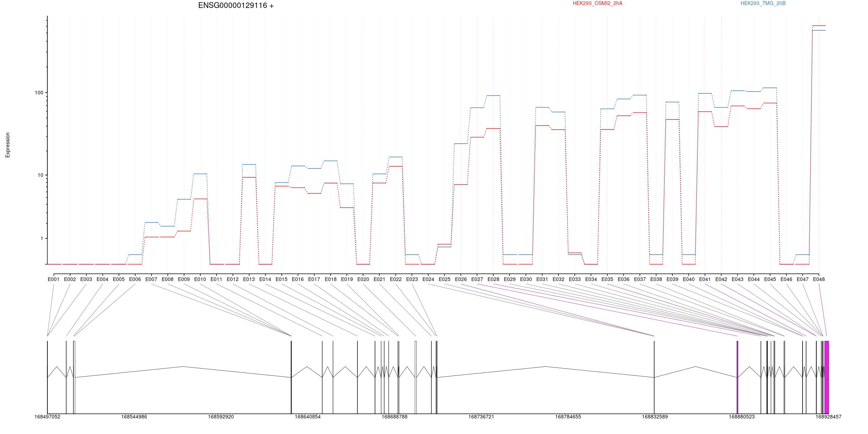Click genomic coordinate 168784655
The width and height of the screenshot is (868, 434).
(568, 417)
